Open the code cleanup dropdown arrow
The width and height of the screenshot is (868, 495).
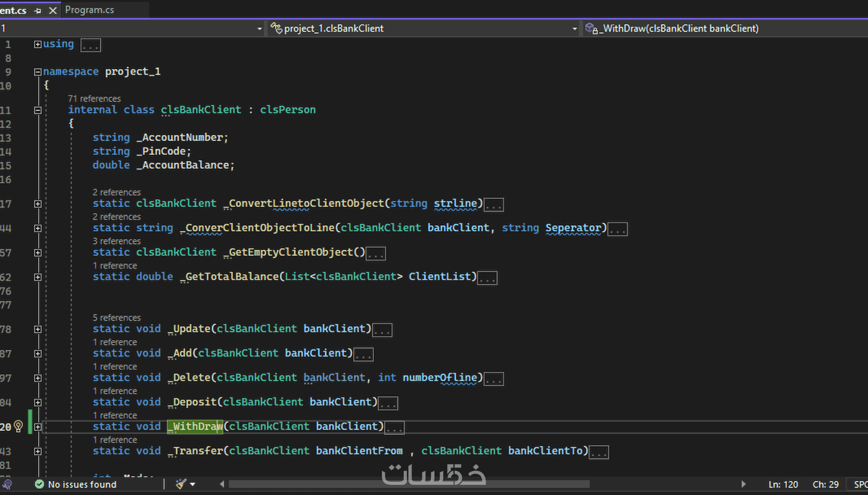(192, 484)
